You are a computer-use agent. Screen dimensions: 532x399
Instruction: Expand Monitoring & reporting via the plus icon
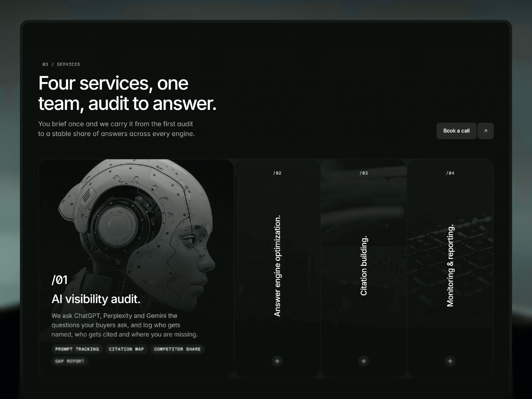point(450,361)
